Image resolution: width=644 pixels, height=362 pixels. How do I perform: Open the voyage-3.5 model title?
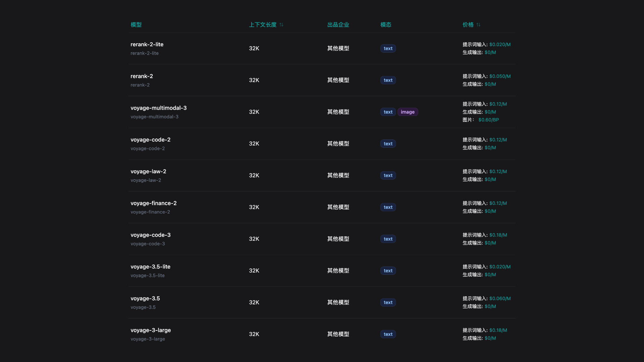pos(145,299)
